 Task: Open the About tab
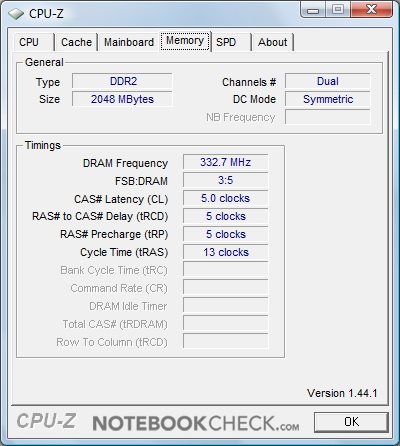pyautogui.click(x=272, y=42)
